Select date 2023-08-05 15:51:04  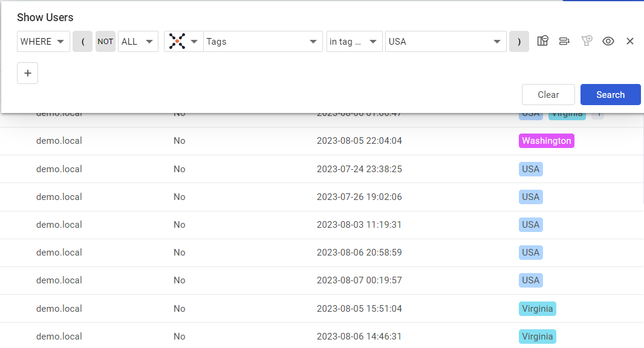tap(359, 309)
